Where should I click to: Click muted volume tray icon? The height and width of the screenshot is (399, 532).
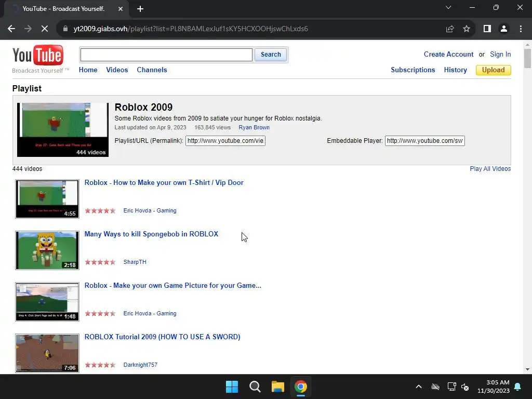[x=465, y=387]
